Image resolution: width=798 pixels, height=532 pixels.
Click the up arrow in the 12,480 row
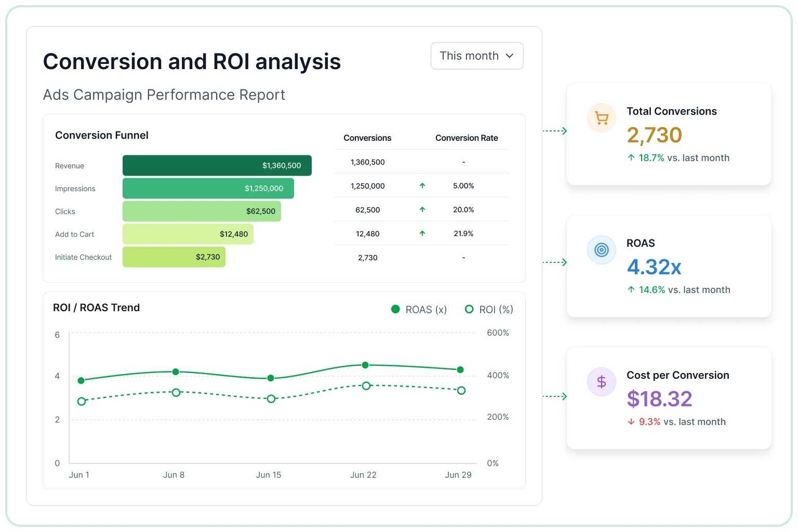[x=422, y=233]
